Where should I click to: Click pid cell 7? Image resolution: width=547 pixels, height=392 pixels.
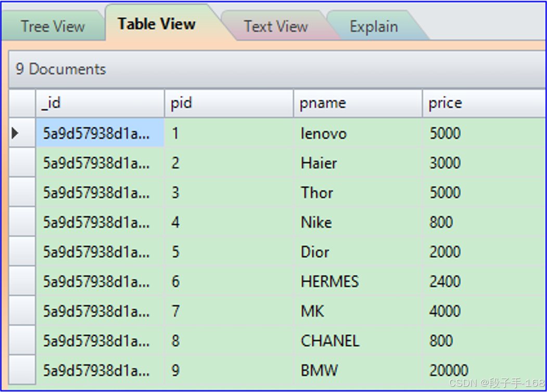(x=229, y=310)
